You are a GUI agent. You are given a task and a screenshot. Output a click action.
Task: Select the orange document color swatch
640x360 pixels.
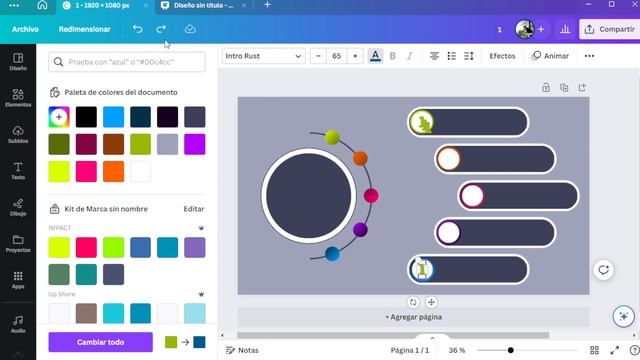pyautogui.click(x=113, y=171)
